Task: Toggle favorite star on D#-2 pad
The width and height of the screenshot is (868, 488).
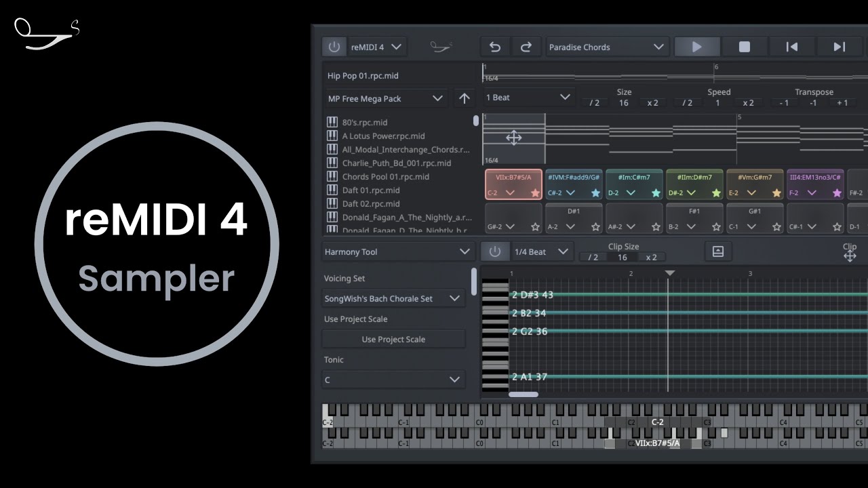Action: 716,193
